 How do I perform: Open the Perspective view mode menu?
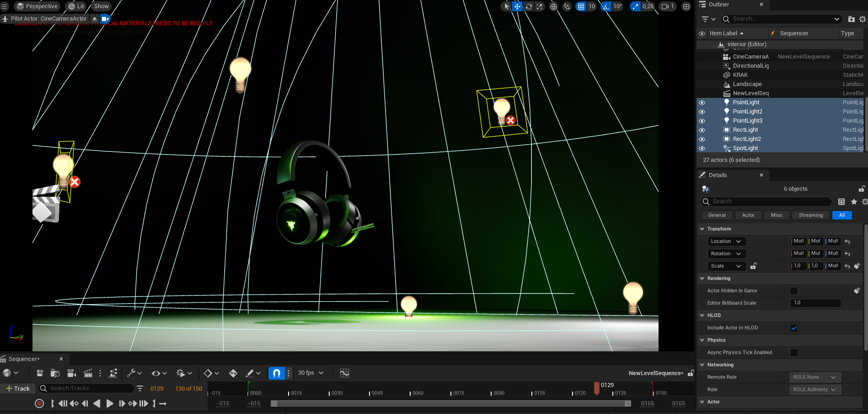[x=37, y=6]
